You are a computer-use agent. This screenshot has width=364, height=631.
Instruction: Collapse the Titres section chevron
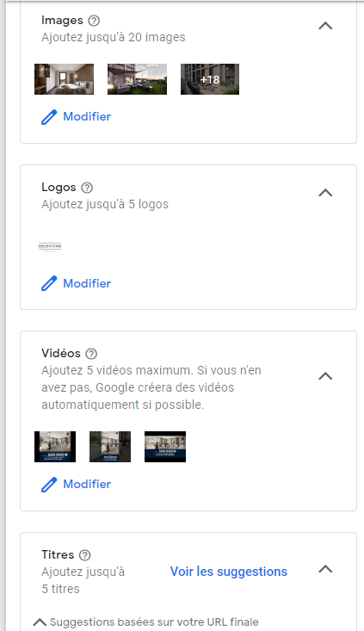tap(325, 569)
